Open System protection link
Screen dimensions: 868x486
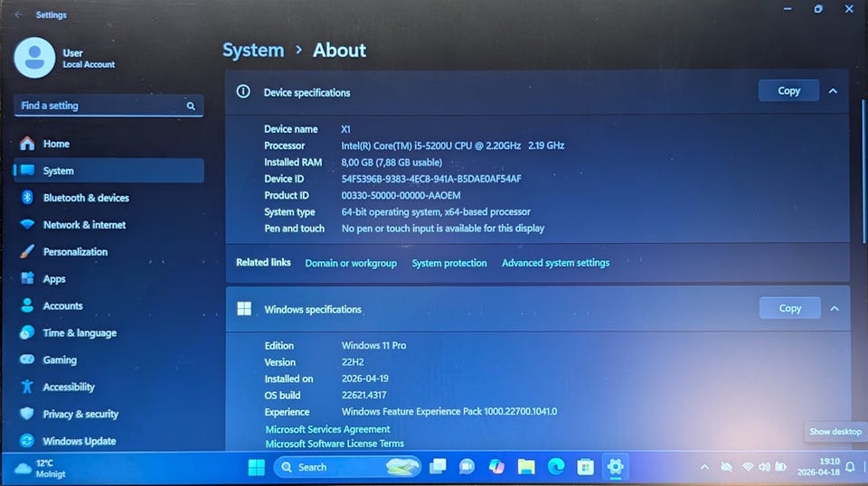(x=449, y=263)
